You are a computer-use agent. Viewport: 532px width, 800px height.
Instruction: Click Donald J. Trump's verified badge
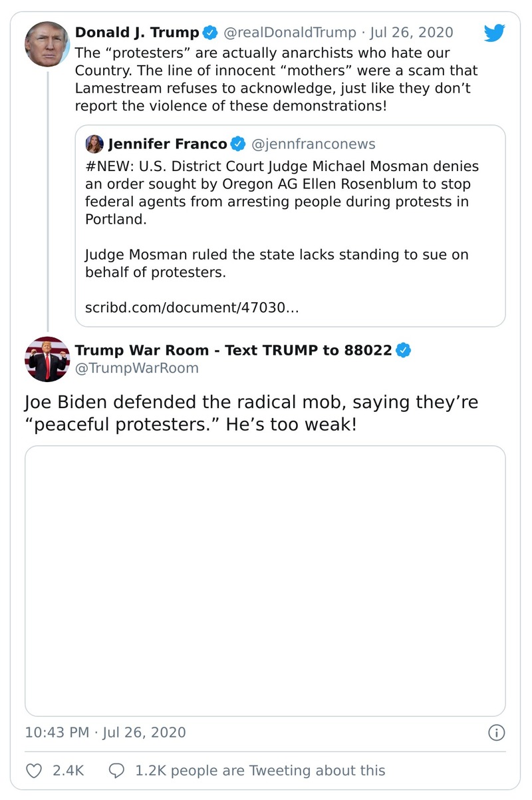tap(210, 32)
